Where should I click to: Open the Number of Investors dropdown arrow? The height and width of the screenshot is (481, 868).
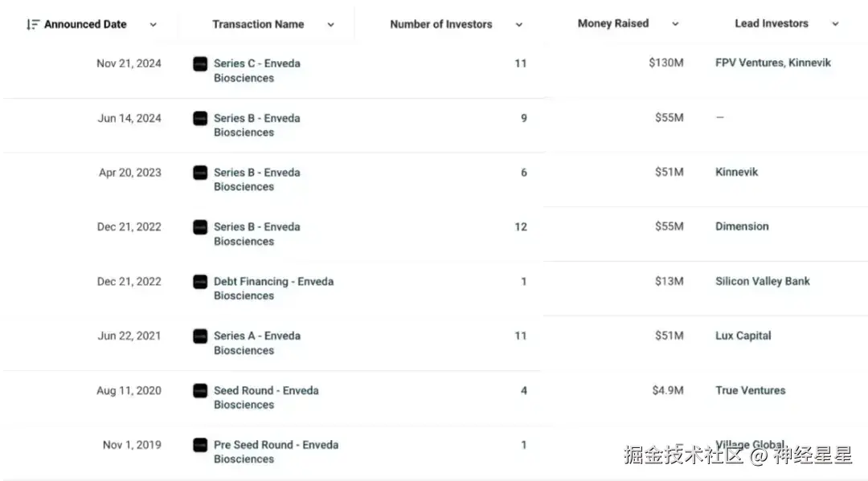pyautogui.click(x=518, y=25)
